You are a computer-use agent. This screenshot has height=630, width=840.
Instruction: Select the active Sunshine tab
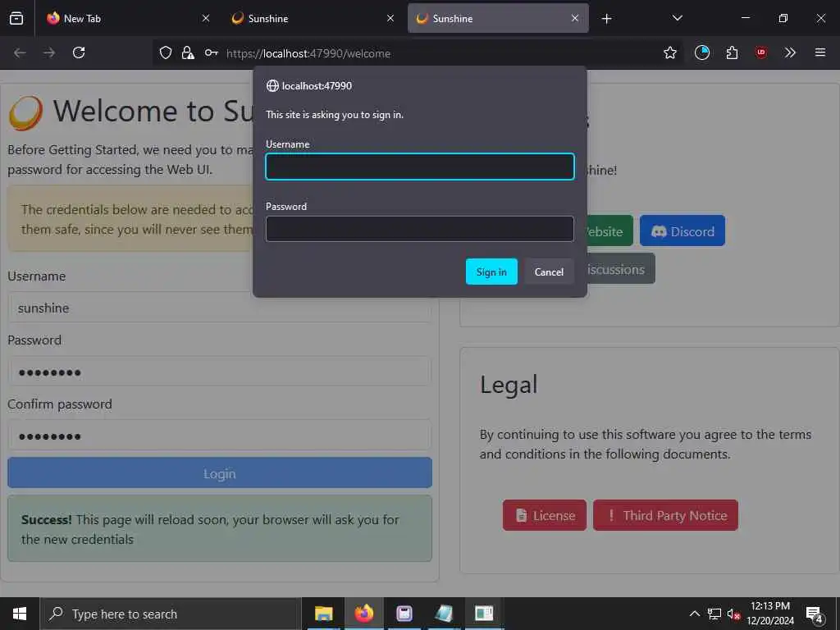pyautogui.click(x=498, y=18)
